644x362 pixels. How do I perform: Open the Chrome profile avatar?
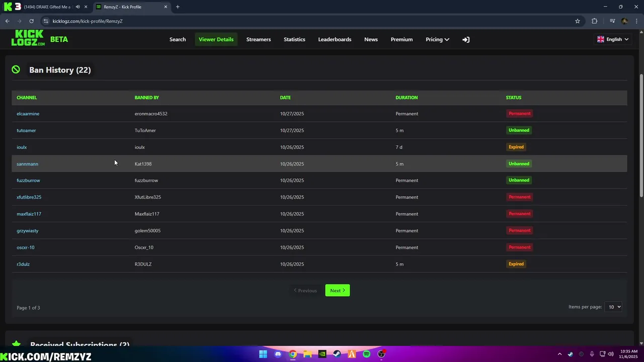pyautogui.click(x=624, y=21)
